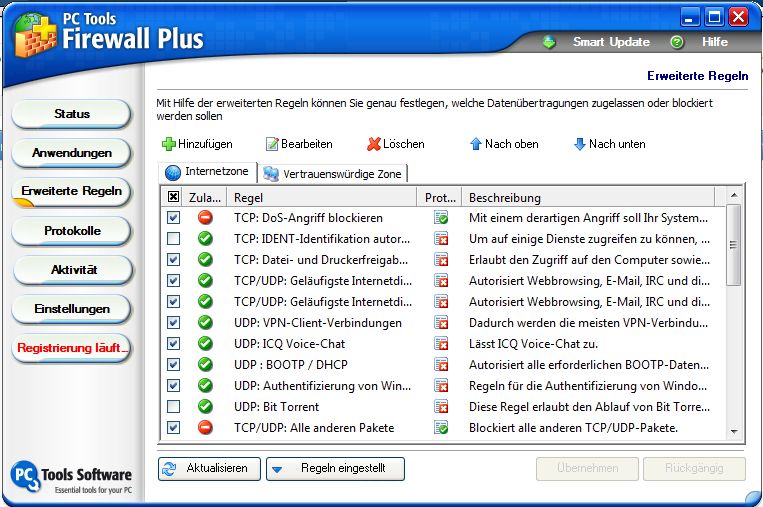Image resolution: width=763 pixels, height=507 pixels.
Task: Click the rules list vertical scrollbar thumb
Action: (733, 245)
